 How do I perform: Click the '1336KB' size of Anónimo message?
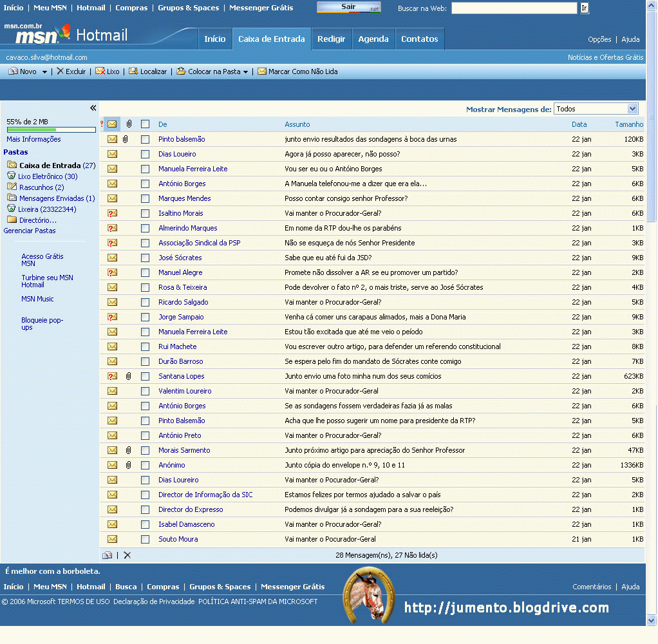tap(632, 465)
